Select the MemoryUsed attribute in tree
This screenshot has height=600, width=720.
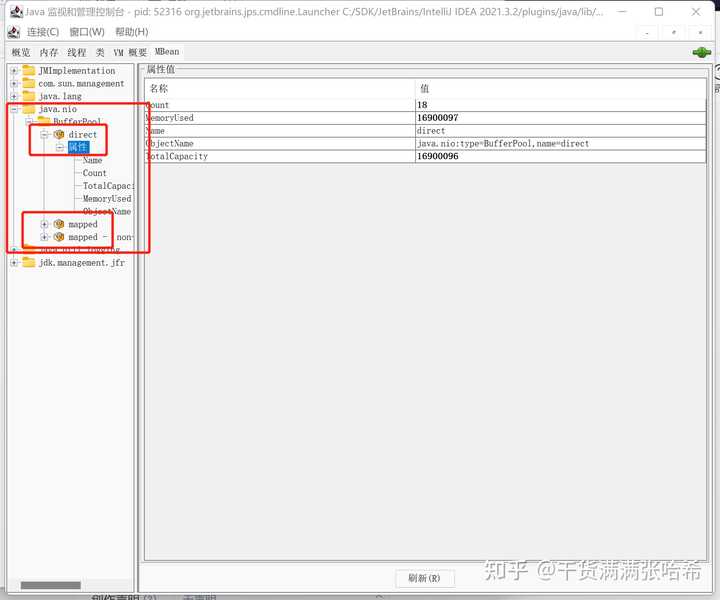pos(107,199)
